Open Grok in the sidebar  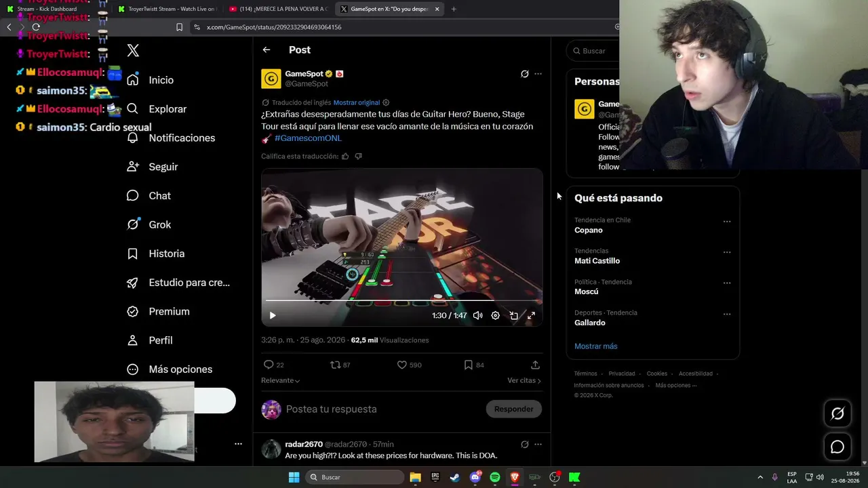[149, 224]
